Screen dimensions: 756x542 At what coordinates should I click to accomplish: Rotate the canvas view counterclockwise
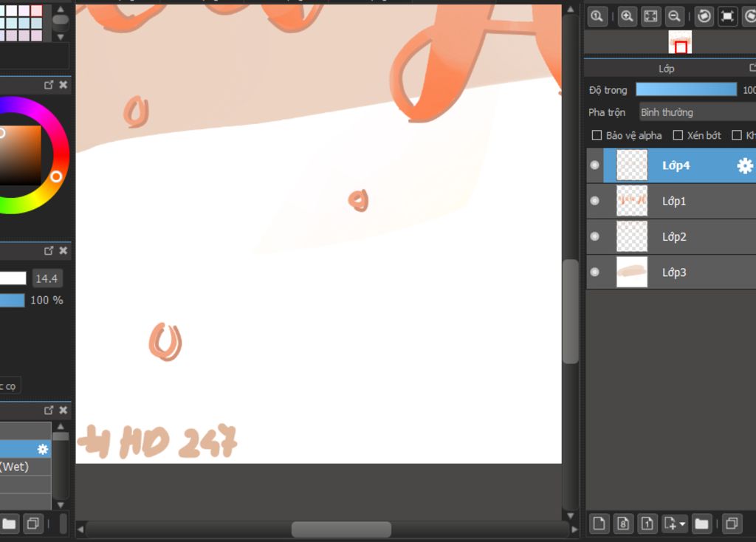704,16
